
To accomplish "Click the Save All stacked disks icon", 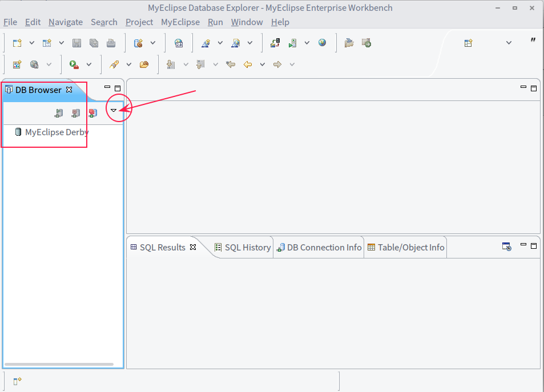I will click(94, 43).
